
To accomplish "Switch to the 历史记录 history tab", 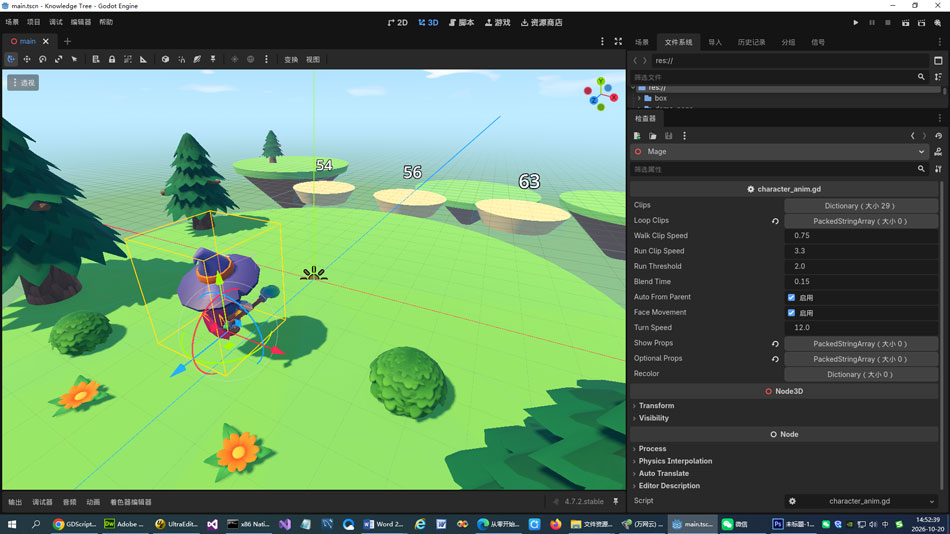I will 751,42.
